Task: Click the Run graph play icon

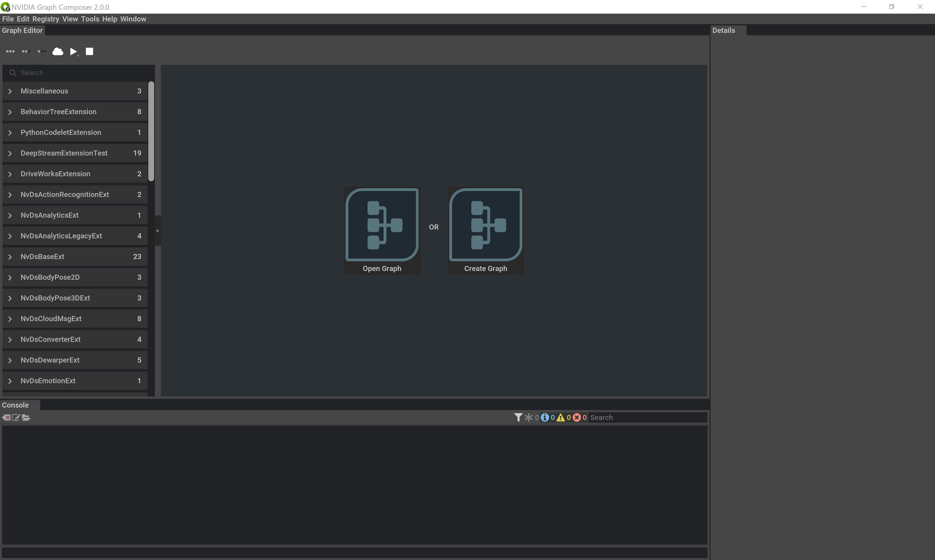Action: coord(74,51)
